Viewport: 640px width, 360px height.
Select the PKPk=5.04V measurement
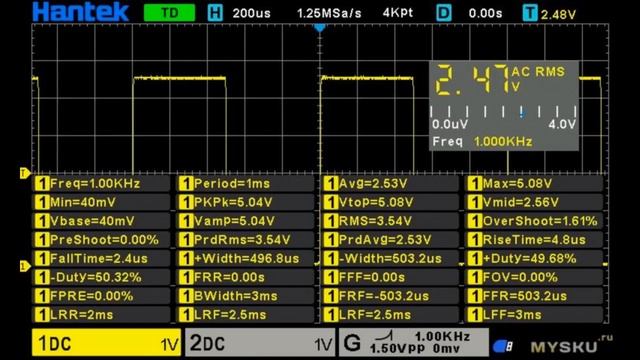tap(246, 202)
